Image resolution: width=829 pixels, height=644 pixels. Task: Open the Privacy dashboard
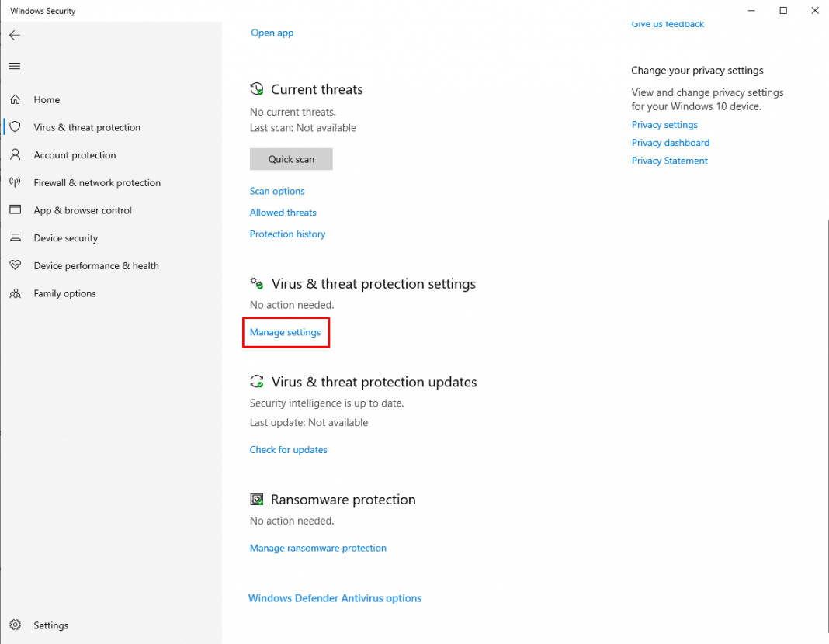670,143
